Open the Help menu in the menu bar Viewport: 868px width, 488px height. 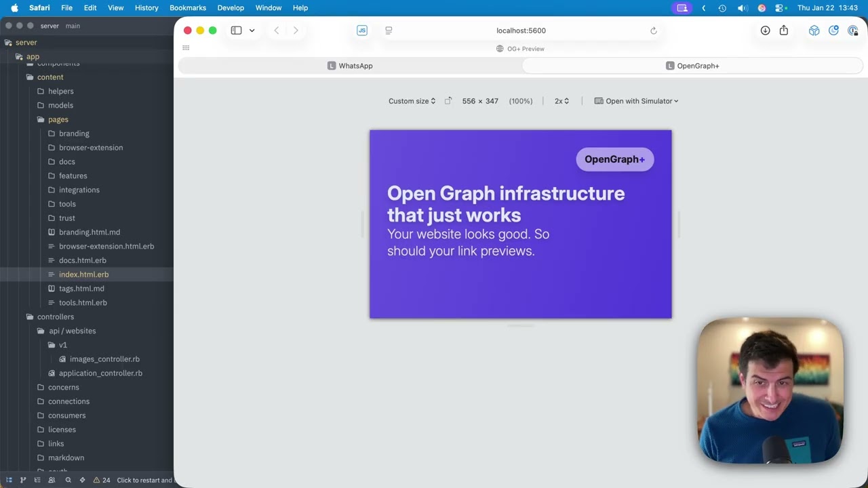pyautogui.click(x=300, y=7)
